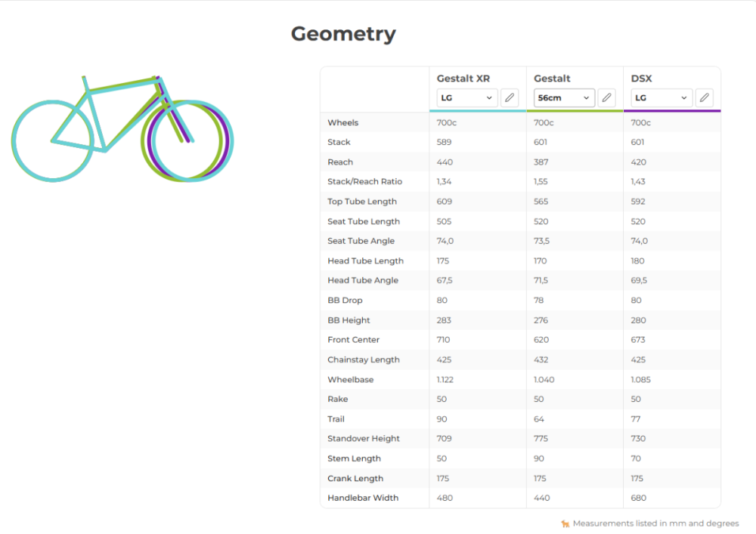Click the Handlebar Width row label
Viewport: 756px width, 534px height.
(363, 498)
